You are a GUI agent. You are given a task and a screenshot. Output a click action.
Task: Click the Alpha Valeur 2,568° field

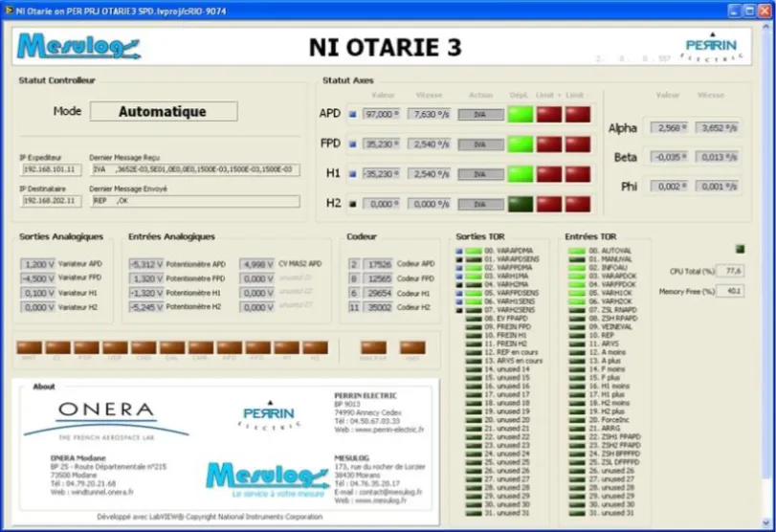(669, 127)
